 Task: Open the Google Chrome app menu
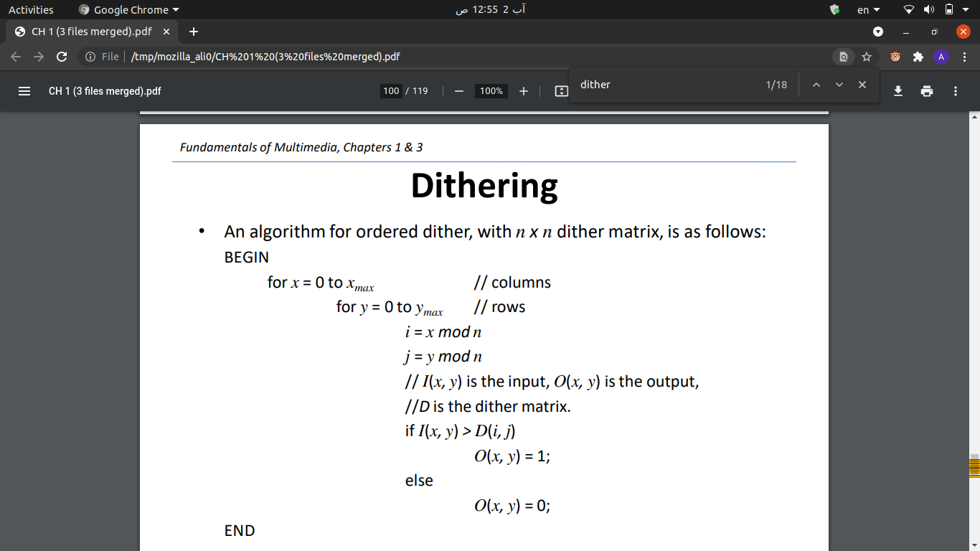[129, 10]
